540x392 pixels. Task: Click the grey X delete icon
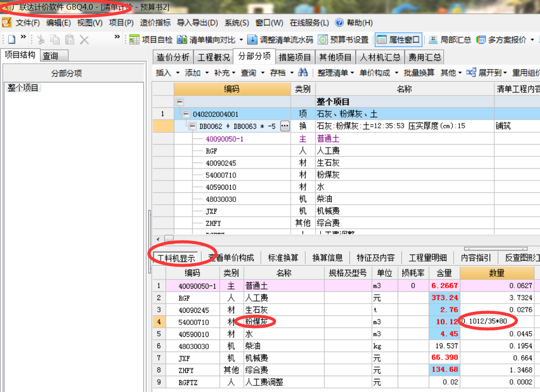84,40
